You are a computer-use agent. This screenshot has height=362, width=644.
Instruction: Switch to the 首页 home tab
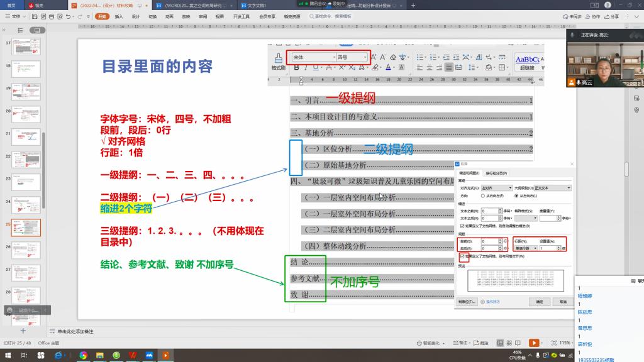[11, 5]
